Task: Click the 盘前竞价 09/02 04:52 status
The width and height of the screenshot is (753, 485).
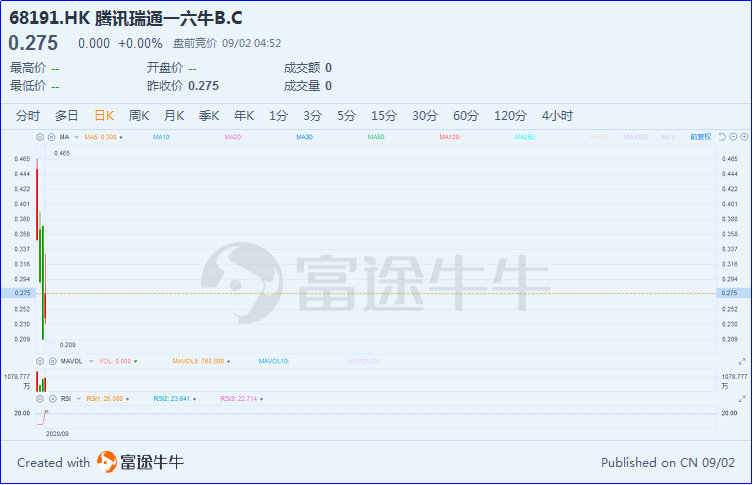Action: coord(227,44)
